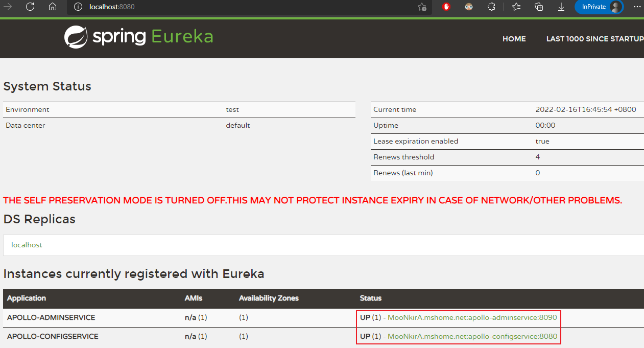Open the red hand ad-blocker extension
644x348 pixels.
[446, 7]
